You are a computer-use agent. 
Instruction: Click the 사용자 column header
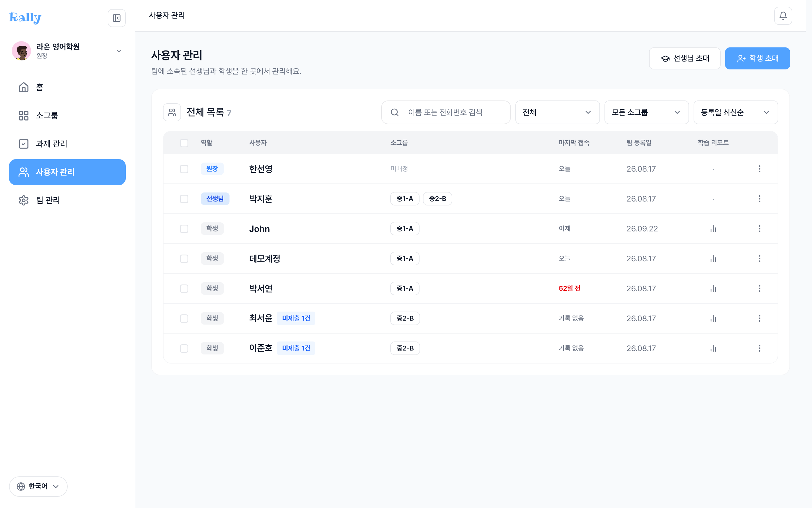click(x=258, y=143)
